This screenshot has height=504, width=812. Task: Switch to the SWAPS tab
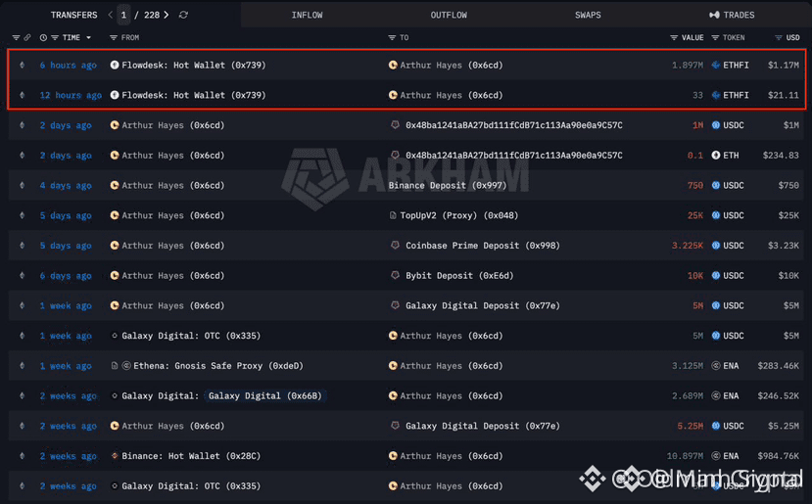coord(588,15)
